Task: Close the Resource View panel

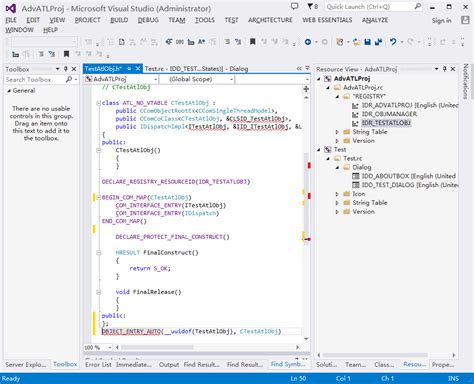Action: [453, 69]
